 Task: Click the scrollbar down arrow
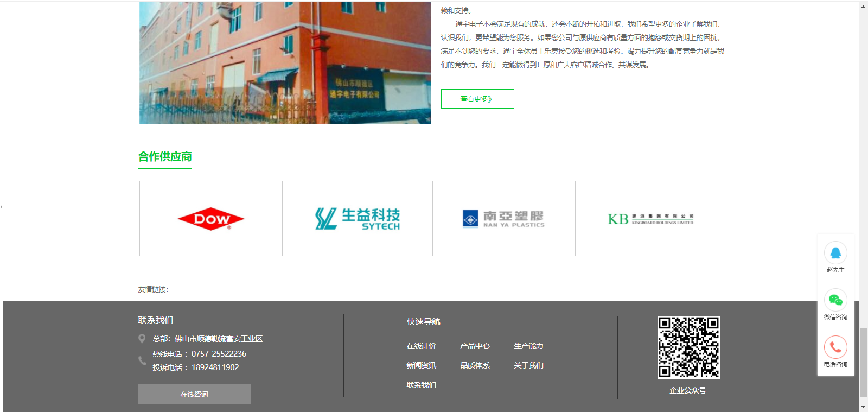tap(863, 407)
